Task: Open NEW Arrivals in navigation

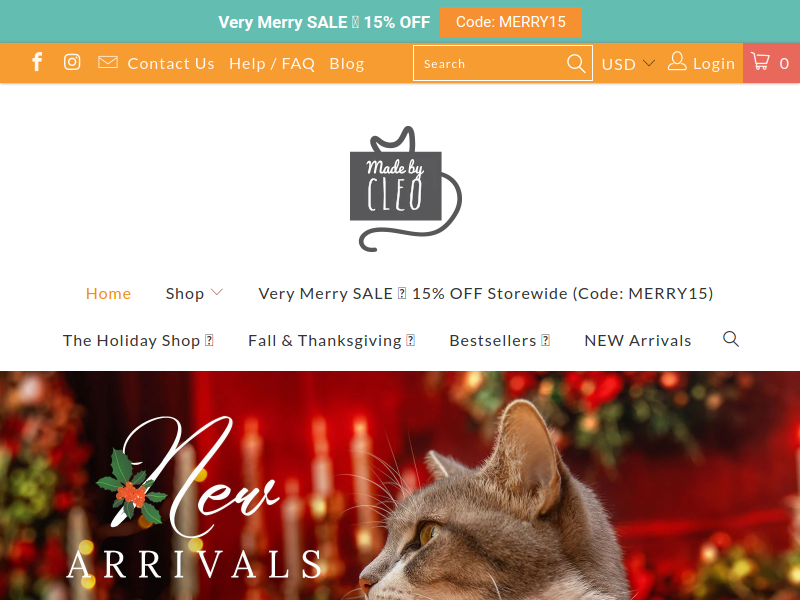Action: (638, 340)
